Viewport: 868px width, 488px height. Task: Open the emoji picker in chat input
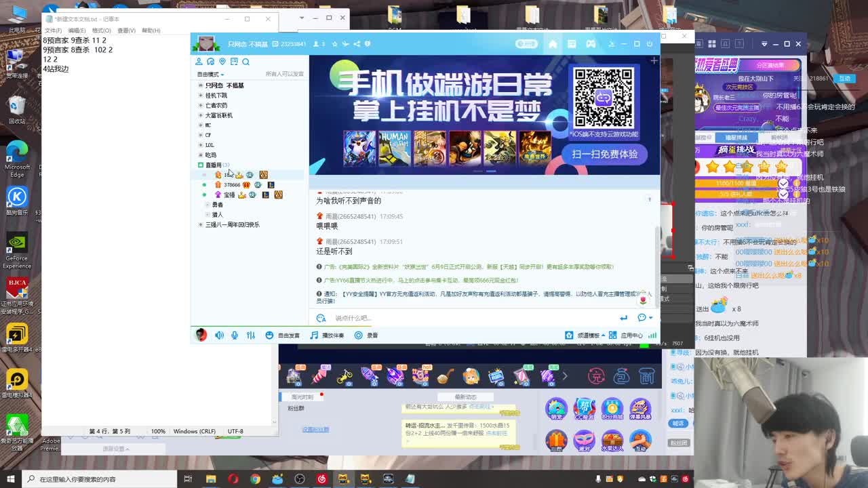click(x=642, y=317)
